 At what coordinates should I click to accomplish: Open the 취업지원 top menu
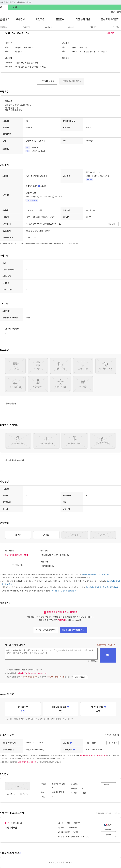40,19
